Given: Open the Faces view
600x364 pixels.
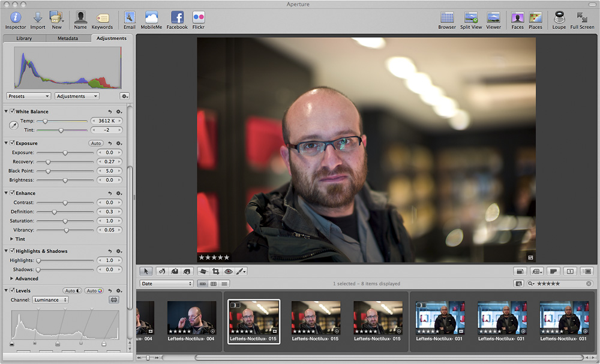Looking at the screenshot, I should tap(517, 17).
